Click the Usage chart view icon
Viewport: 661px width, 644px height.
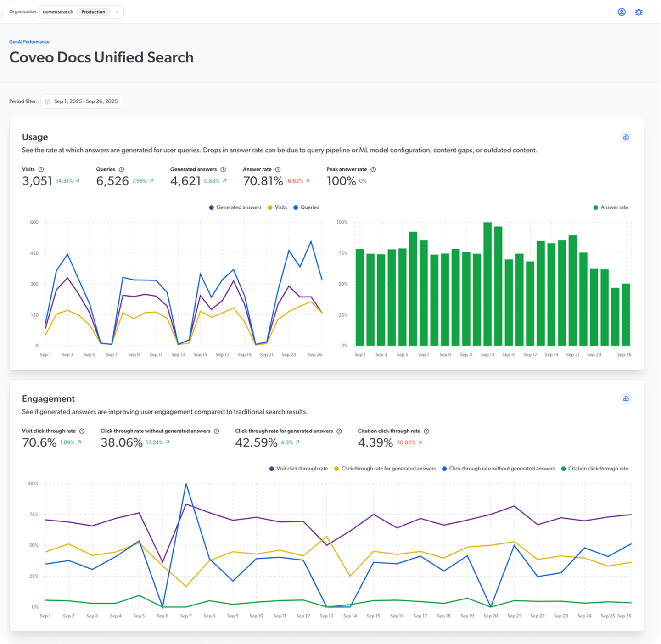(626, 137)
